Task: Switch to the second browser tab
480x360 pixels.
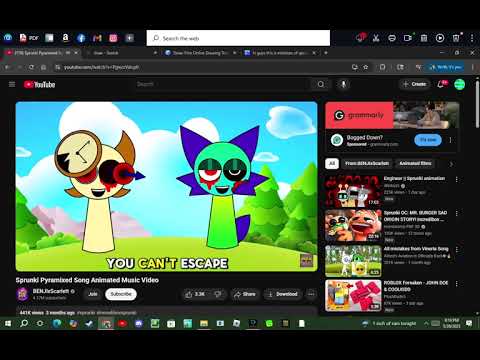Action: point(120,53)
